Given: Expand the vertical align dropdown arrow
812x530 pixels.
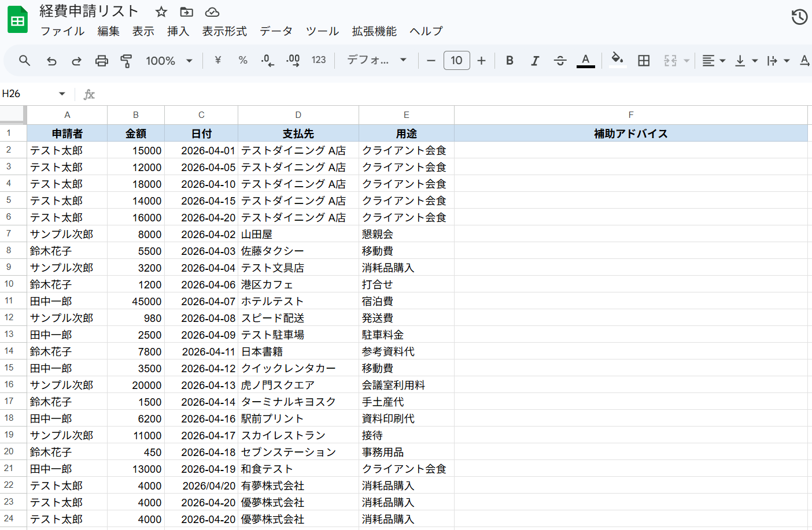Looking at the screenshot, I should click(x=755, y=60).
